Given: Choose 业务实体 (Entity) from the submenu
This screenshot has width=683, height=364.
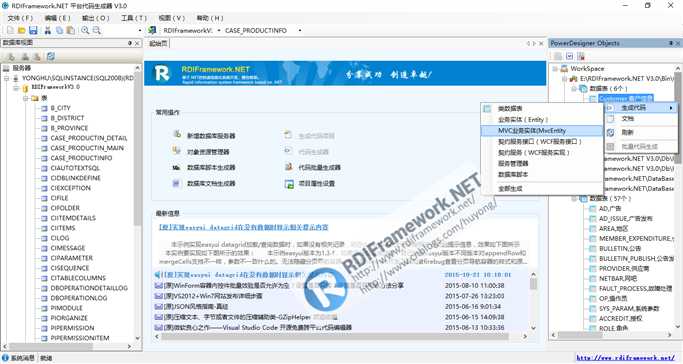Looking at the screenshot, I should (541, 119).
